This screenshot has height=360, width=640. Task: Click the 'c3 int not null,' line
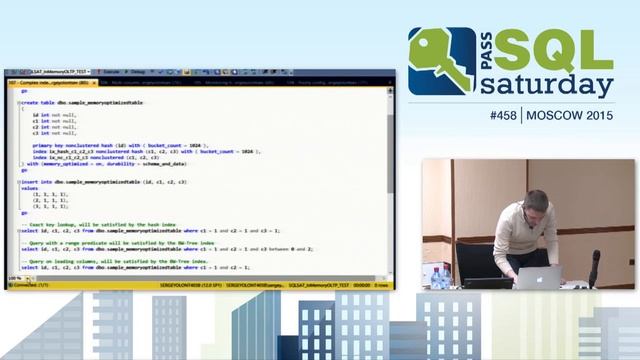pyautogui.click(x=54, y=133)
